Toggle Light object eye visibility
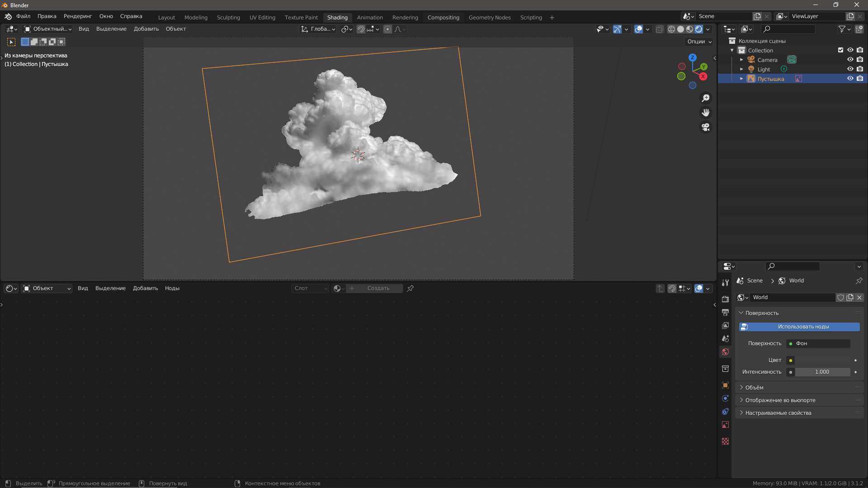The width and height of the screenshot is (868, 488). point(850,69)
